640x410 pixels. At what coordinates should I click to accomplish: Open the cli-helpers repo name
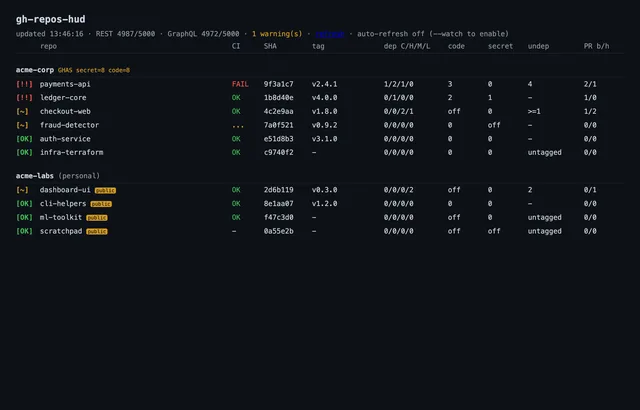63,204
